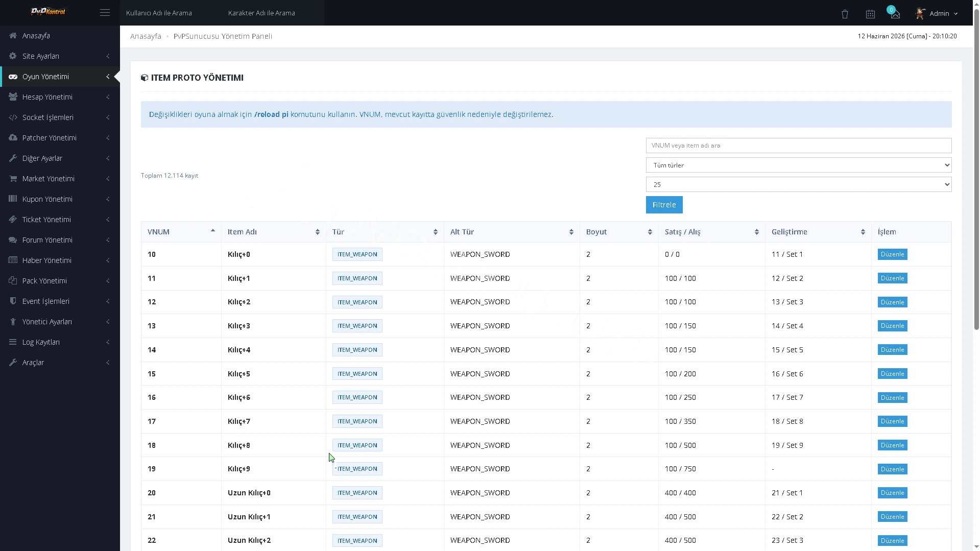Click the Filtrele button
980x551 pixels.
[x=664, y=205]
